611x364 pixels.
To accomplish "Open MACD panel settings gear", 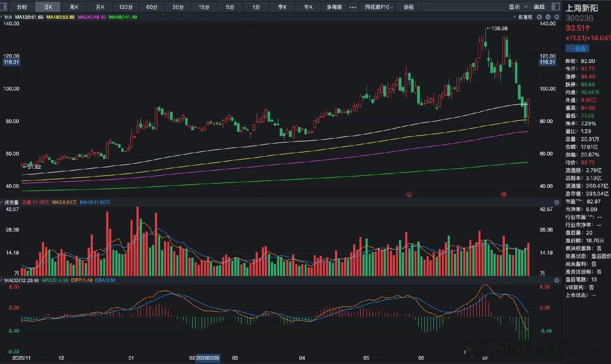I will click(557, 280).
